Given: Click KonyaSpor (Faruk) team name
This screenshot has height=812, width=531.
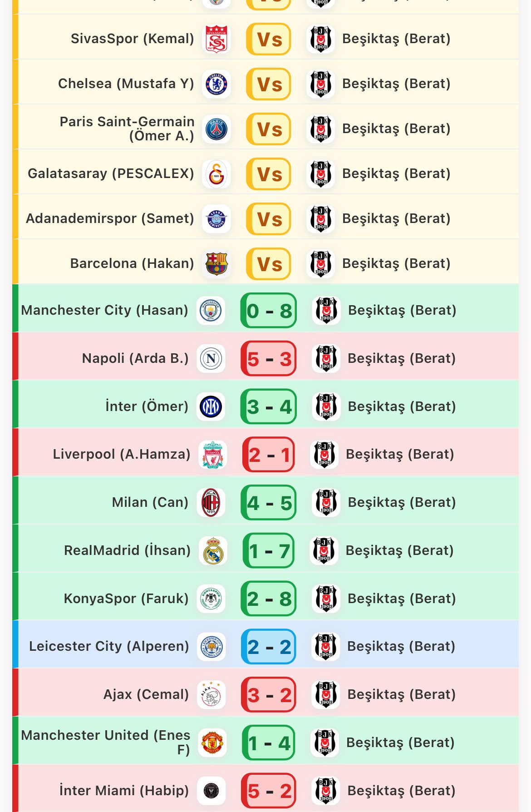Looking at the screenshot, I should coord(126,599).
